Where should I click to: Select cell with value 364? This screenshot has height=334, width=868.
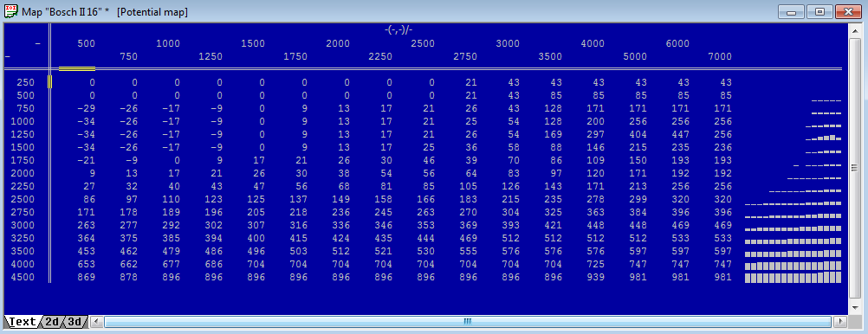86,238
